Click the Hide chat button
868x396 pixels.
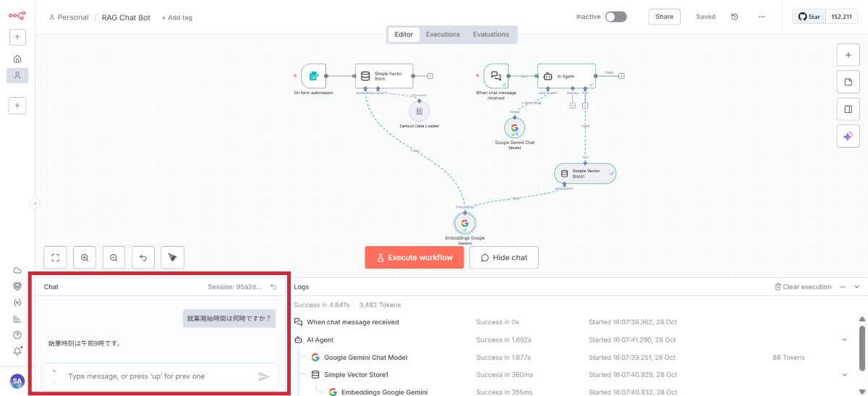pyautogui.click(x=503, y=258)
